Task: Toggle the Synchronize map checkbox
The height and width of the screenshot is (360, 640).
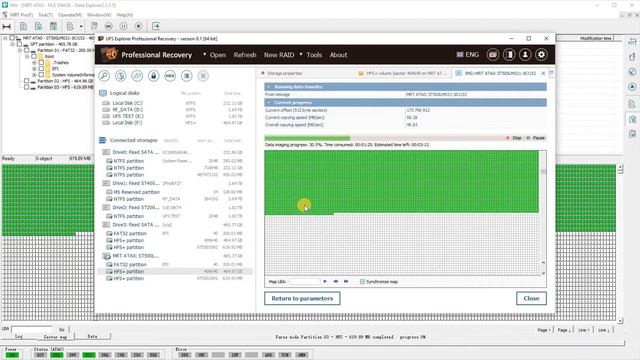Action: [362, 282]
